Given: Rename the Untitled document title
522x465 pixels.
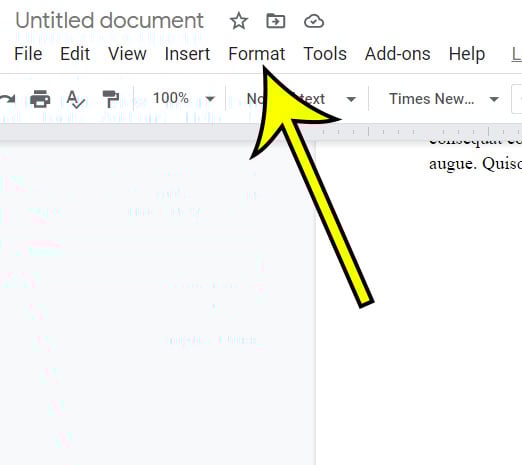Looking at the screenshot, I should coord(109,20).
